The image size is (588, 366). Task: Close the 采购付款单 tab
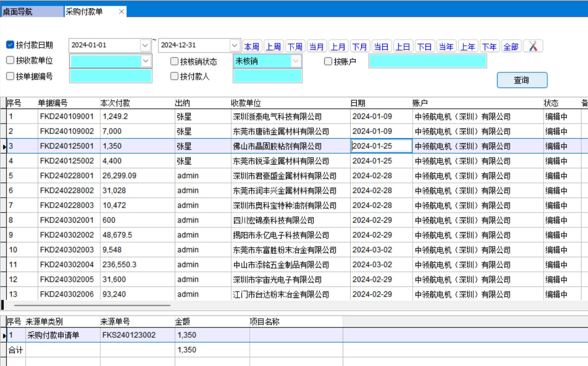[x=121, y=12]
